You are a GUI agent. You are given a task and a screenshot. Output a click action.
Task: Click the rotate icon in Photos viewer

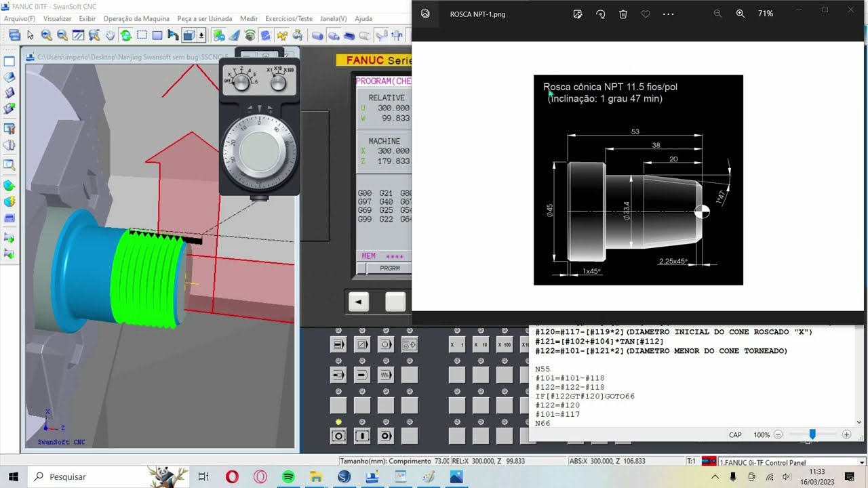[x=600, y=14]
